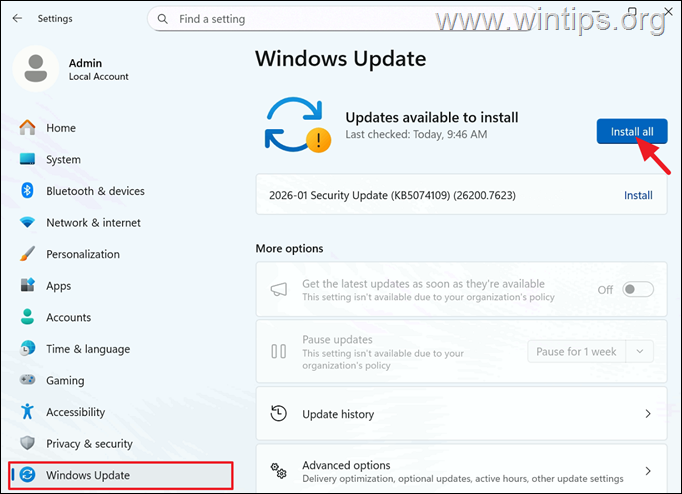Open Bluetooth & devices settings
Screen dimensions: 682x494
click(120, 191)
